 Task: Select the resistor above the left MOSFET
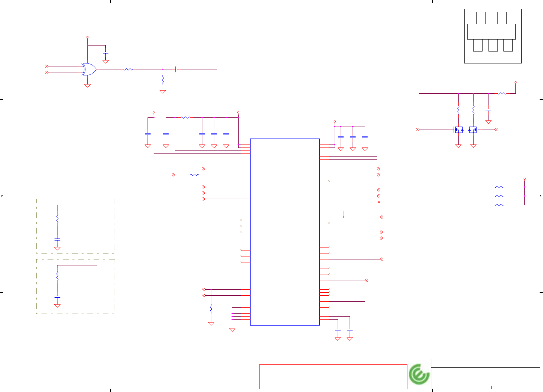tap(458, 110)
